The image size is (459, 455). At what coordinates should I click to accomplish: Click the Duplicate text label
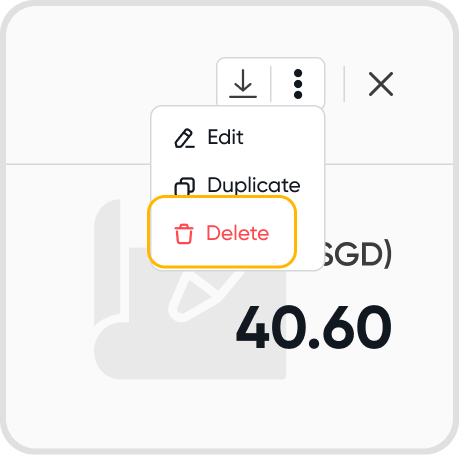click(x=254, y=185)
